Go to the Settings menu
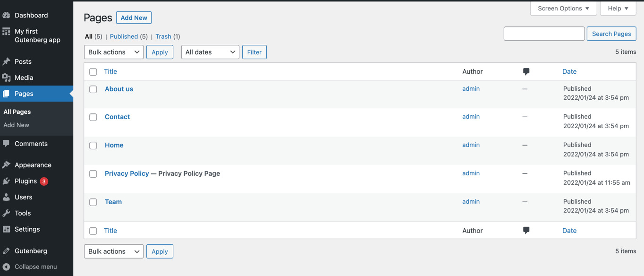This screenshot has height=276, width=644. click(27, 229)
